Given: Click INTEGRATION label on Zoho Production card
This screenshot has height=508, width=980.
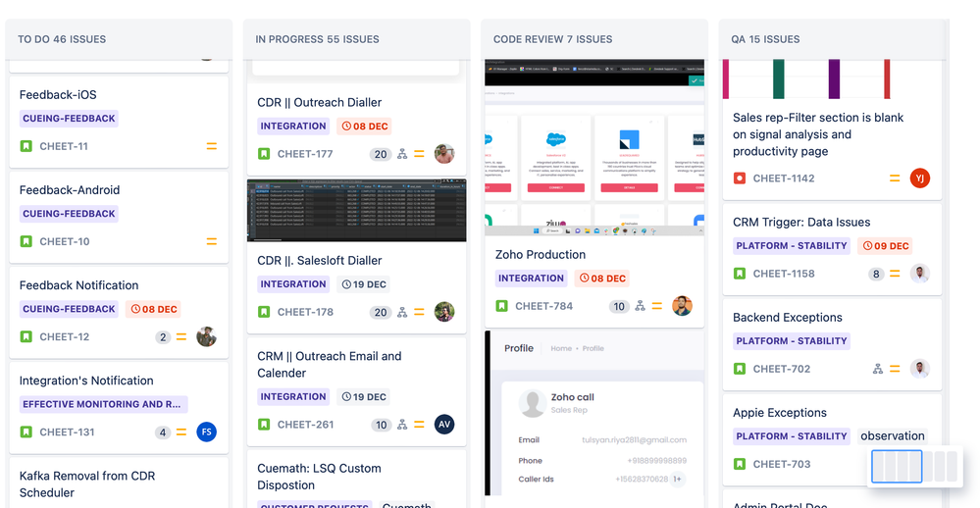Looking at the screenshot, I should 532,279.
